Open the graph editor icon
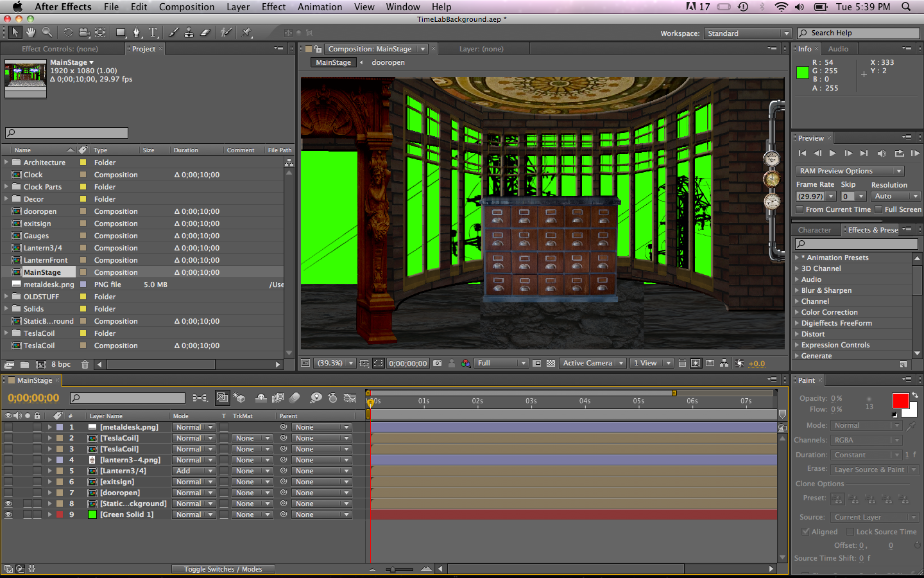The height and width of the screenshot is (578, 924). coord(350,398)
